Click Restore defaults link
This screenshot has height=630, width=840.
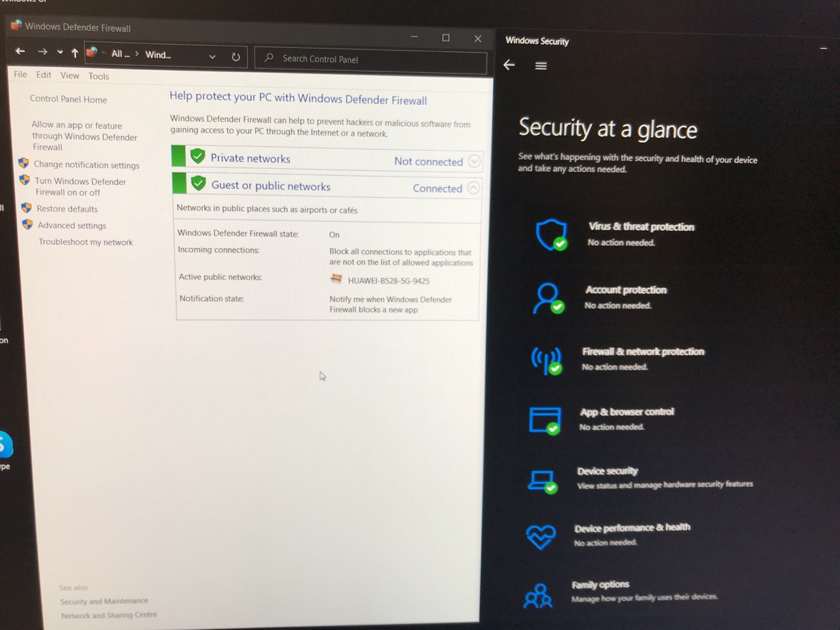pos(67,209)
